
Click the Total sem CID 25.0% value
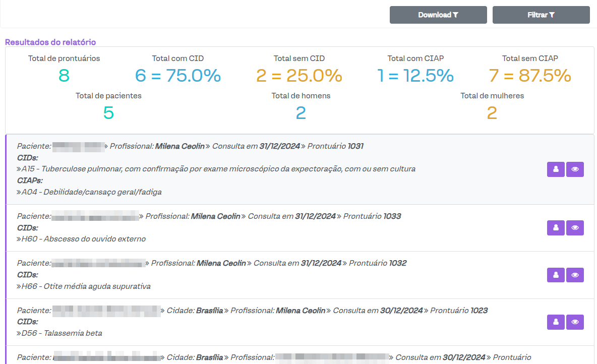pos(299,76)
